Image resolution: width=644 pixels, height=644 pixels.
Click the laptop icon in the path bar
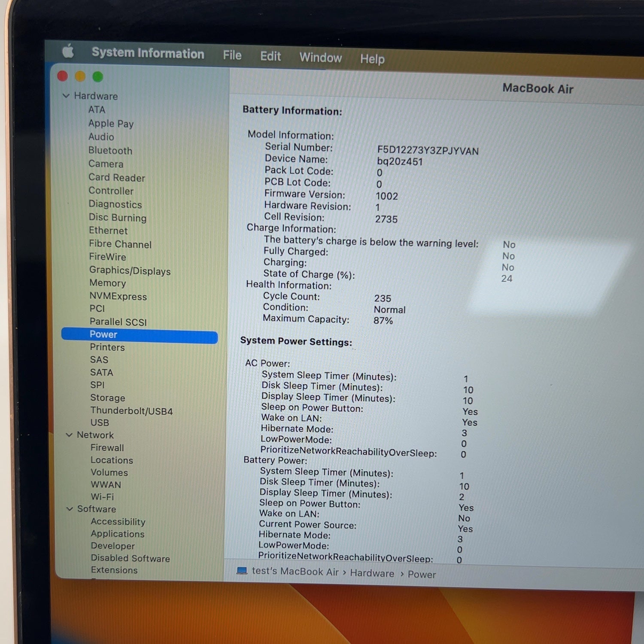coord(242,571)
